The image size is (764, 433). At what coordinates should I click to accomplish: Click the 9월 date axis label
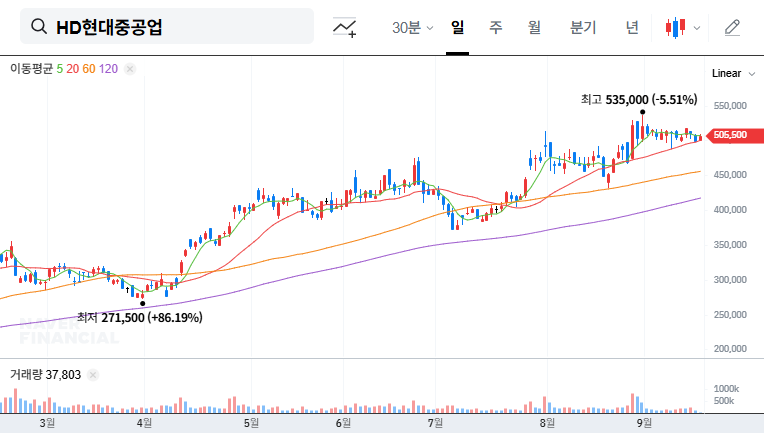tap(644, 423)
